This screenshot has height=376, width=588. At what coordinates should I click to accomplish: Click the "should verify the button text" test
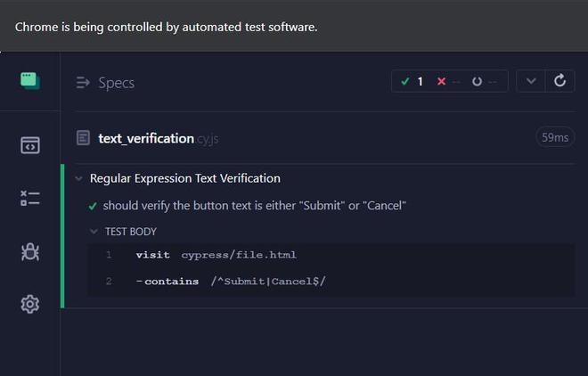pyautogui.click(x=254, y=206)
